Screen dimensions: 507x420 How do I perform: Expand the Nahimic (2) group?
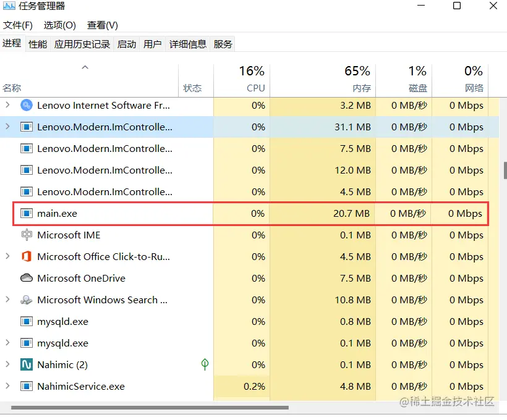pyautogui.click(x=8, y=364)
